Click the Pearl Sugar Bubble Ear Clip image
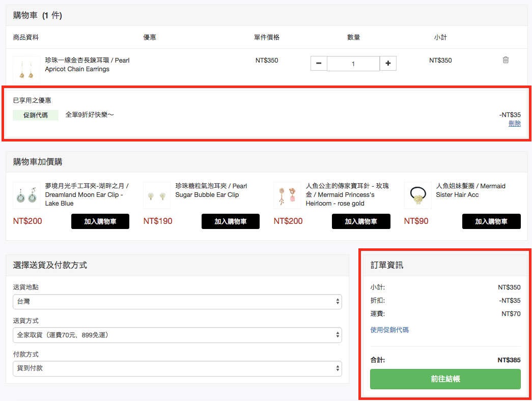The height and width of the screenshot is (401, 532). [157, 195]
